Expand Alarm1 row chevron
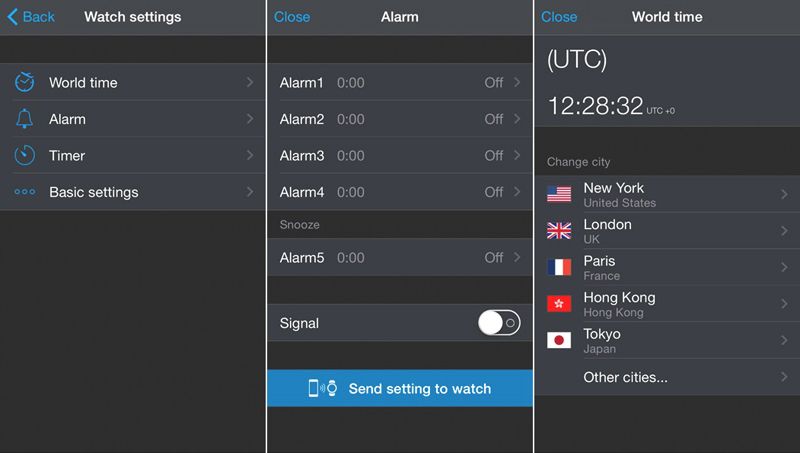Image resolution: width=800 pixels, height=453 pixels. pos(517,82)
